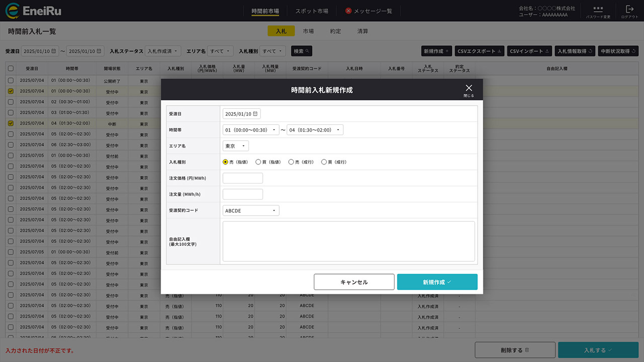The image size is (644, 362).
Task: Open the 受渡契約コード ABCDE dropdown
Action: pos(251,211)
